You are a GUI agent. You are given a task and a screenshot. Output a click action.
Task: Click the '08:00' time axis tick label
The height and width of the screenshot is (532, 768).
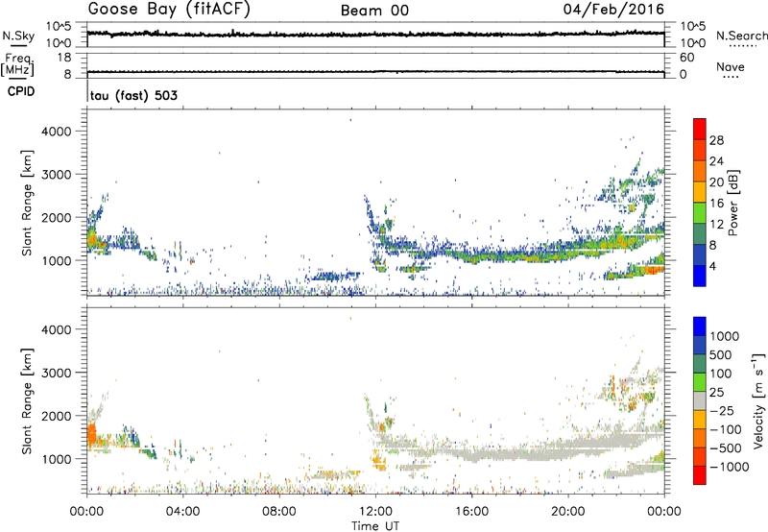click(279, 512)
